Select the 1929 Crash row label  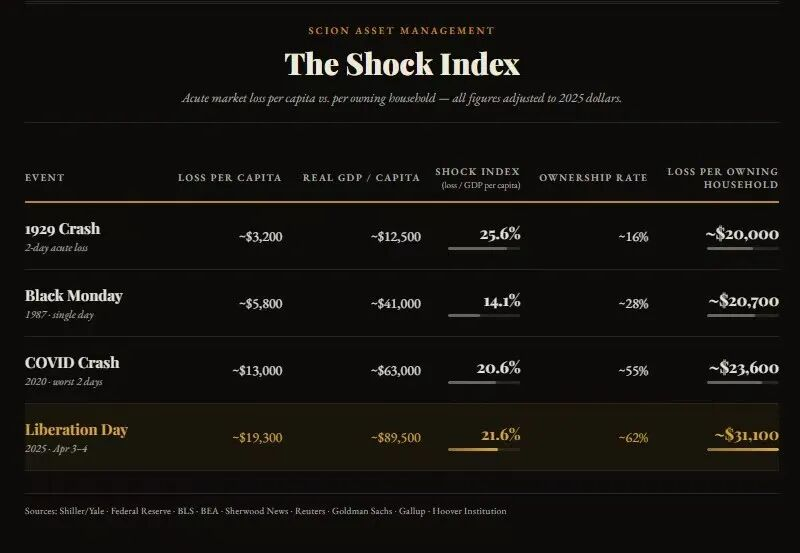click(x=62, y=229)
